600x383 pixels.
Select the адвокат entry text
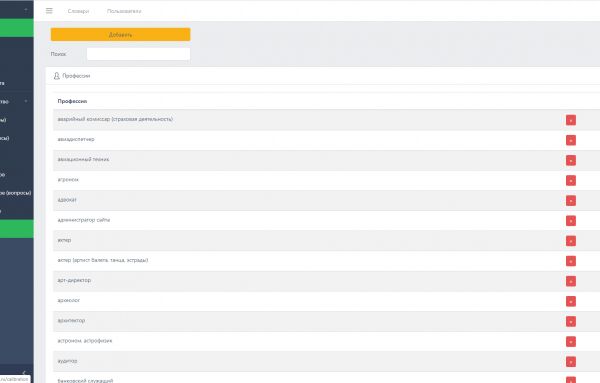[x=67, y=200]
